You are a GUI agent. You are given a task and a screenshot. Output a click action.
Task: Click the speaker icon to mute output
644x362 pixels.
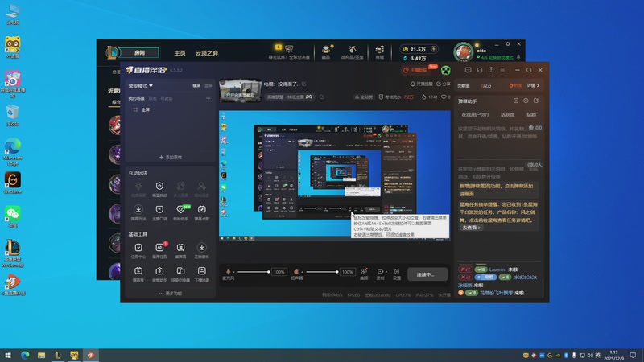coord(296,272)
